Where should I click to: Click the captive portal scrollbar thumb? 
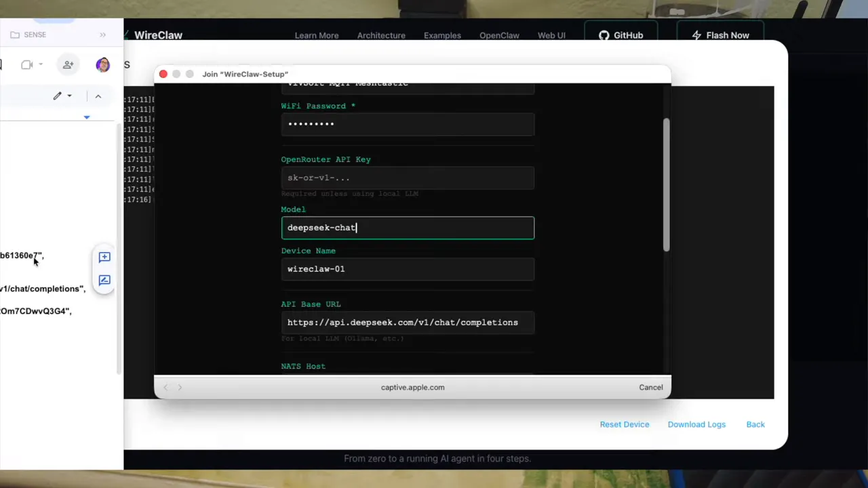(x=667, y=185)
